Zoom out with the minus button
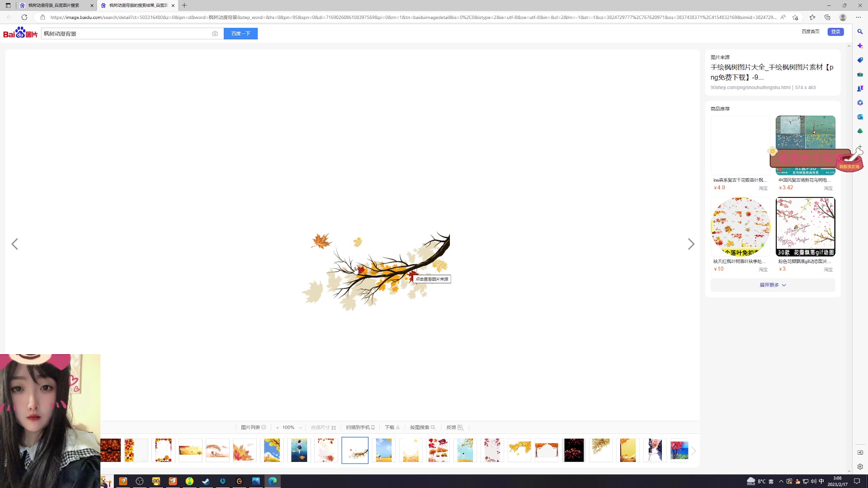Image resolution: width=868 pixels, height=488 pixels. (300, 427)
